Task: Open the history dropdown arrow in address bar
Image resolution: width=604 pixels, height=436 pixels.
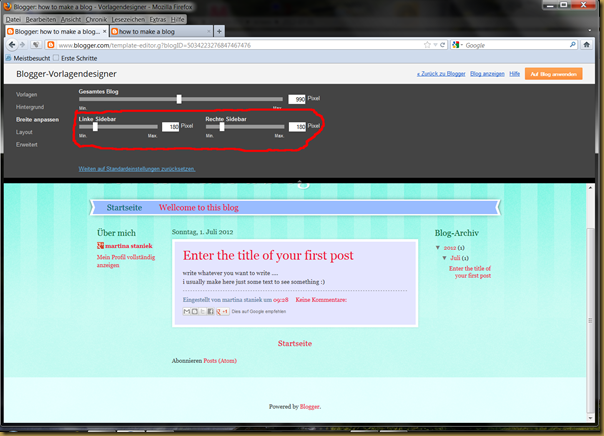Action: (435, 45)
